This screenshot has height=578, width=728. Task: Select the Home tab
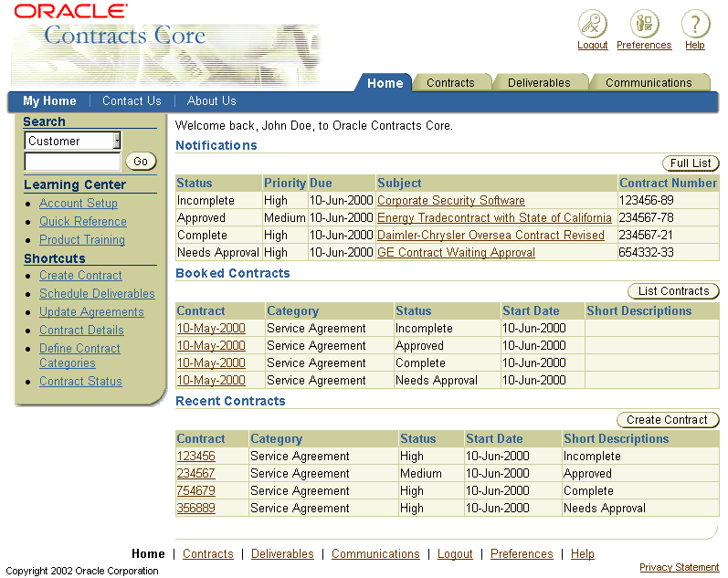tap(385, 83)
